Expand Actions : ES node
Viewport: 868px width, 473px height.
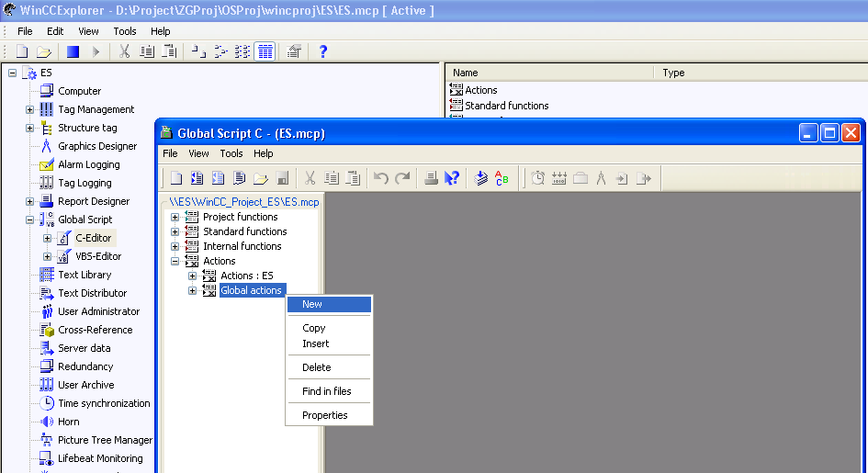coord(193,276)
